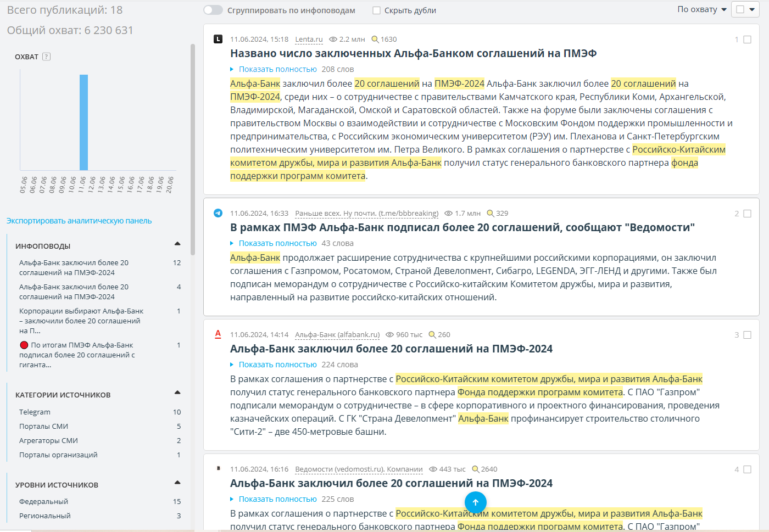Expand full text of the Lenta.ru article
This screenshot has width=769, height=532.
pyautogui.click(x=277, y=69)
